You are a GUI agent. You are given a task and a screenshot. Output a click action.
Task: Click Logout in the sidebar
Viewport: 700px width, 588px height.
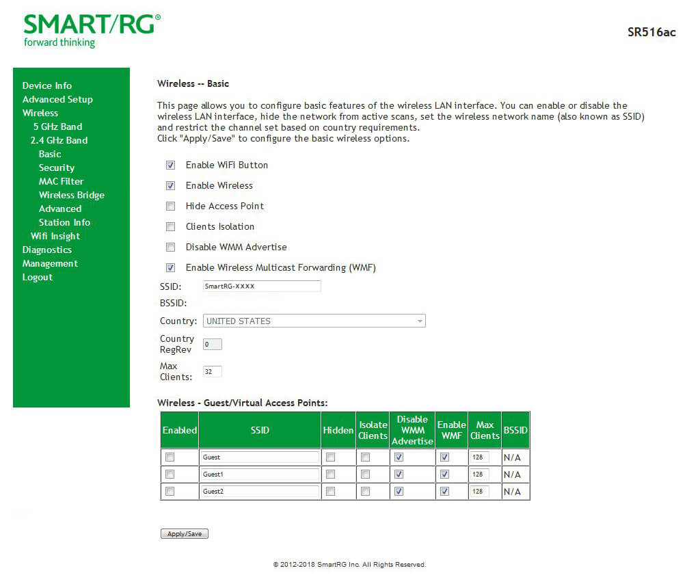coord(37,277)
